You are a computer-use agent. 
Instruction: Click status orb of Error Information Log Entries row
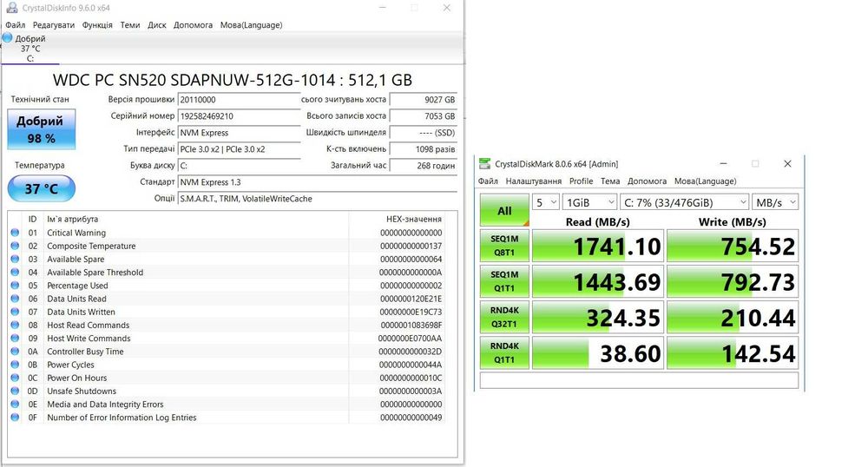pos(15,418)
